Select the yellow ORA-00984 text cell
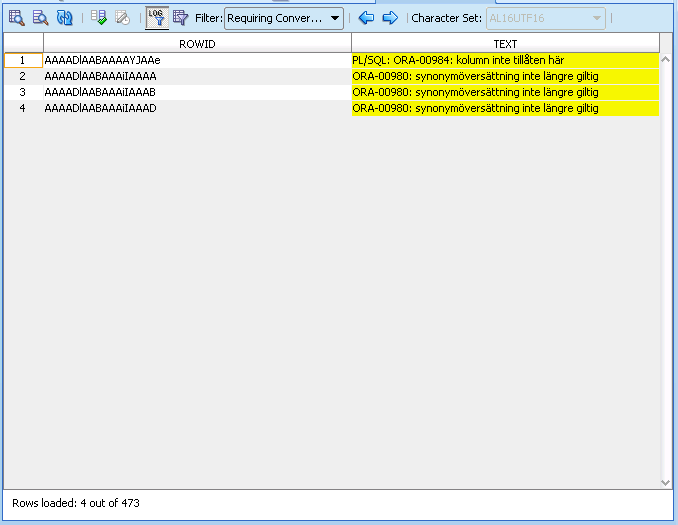This screenshot has width=678, height=525. (505, 60)
